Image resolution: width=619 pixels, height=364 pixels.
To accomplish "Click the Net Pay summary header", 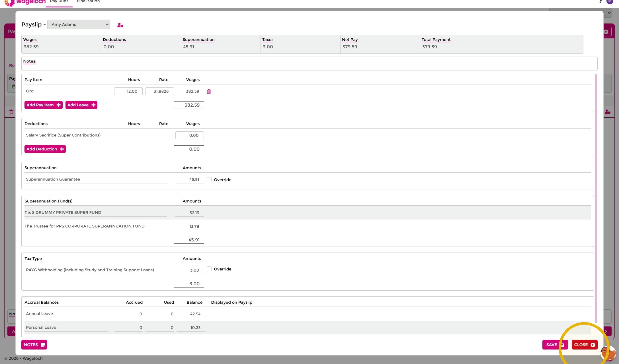I will [350, 40].
